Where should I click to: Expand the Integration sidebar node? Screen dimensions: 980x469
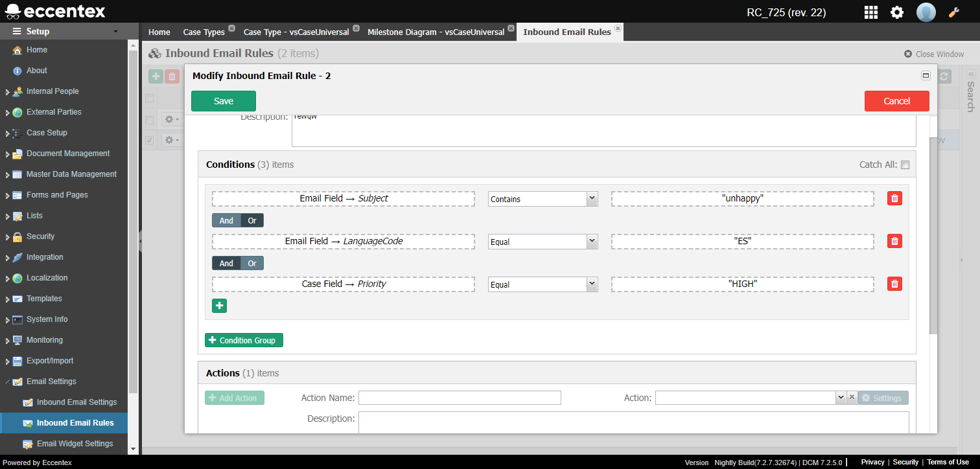point(8,258)
